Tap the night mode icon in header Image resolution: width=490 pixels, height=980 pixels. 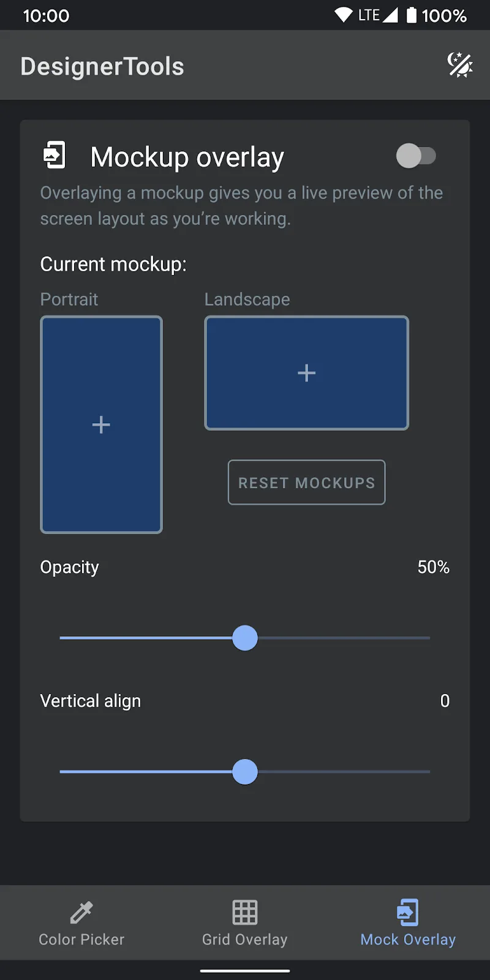pyautogui.click(x=459, y=65)
